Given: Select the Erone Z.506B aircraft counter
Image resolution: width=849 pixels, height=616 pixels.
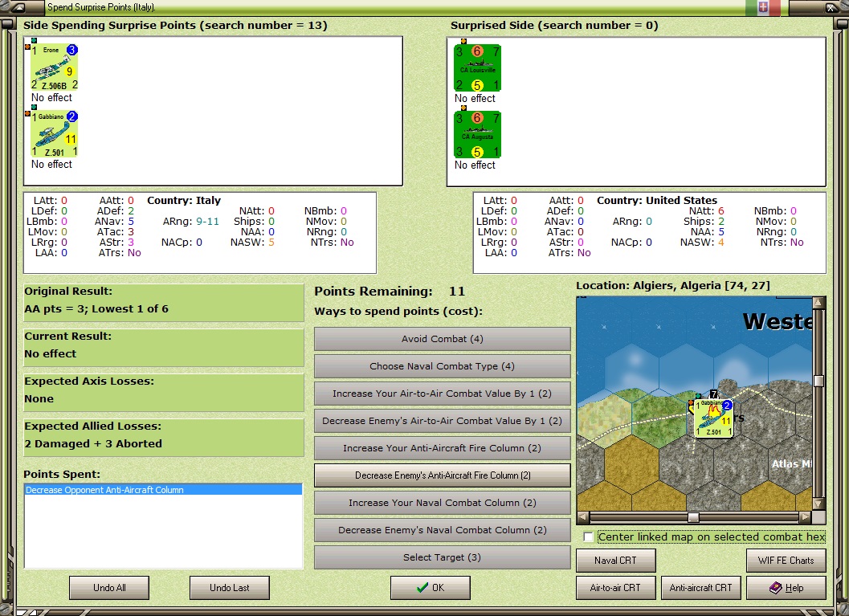Looking at the screenshot, I should (x=54, y=67).
